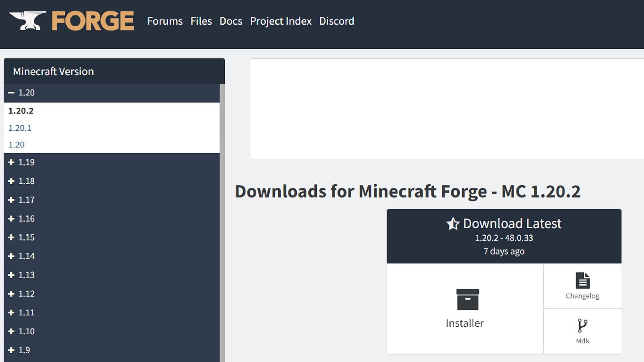This screenshot has height=362, width=644.
Task: Expand the 1.13 version group
Action: coord(112,275)
